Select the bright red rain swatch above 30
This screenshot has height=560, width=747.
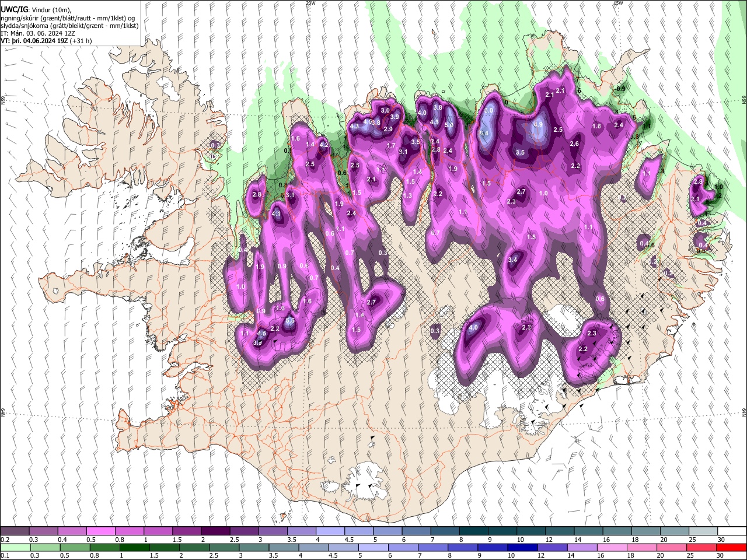tap(731, 547)
